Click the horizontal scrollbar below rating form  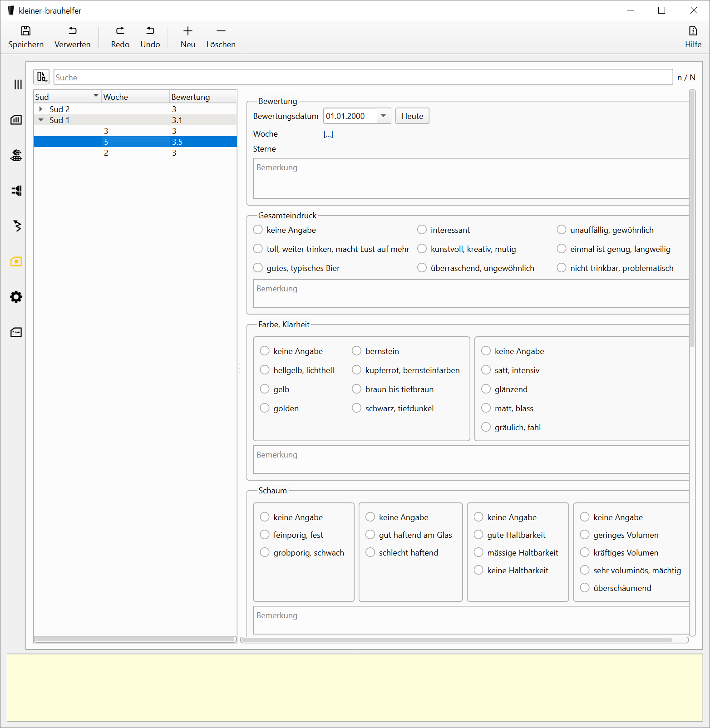pos(456,640)
